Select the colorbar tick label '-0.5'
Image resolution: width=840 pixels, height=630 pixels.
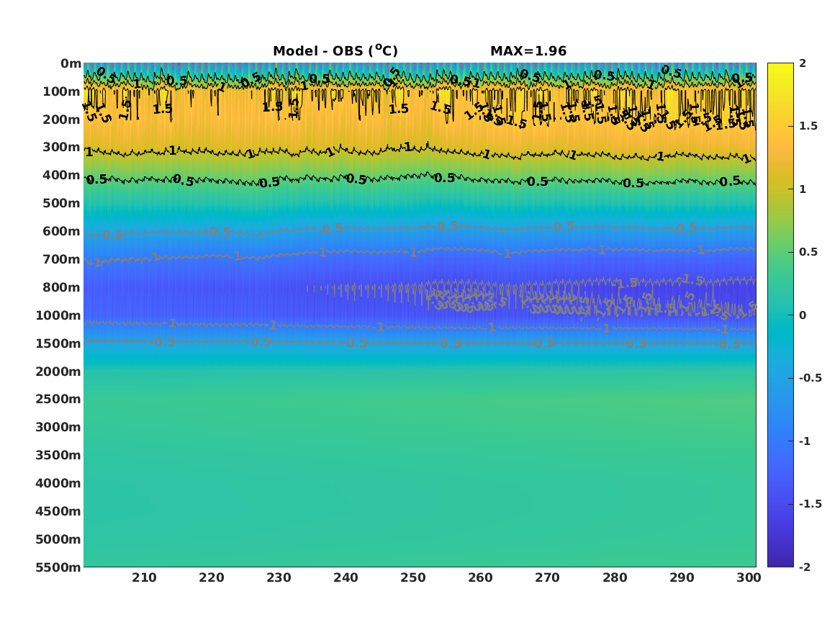(x=810, y=378)
